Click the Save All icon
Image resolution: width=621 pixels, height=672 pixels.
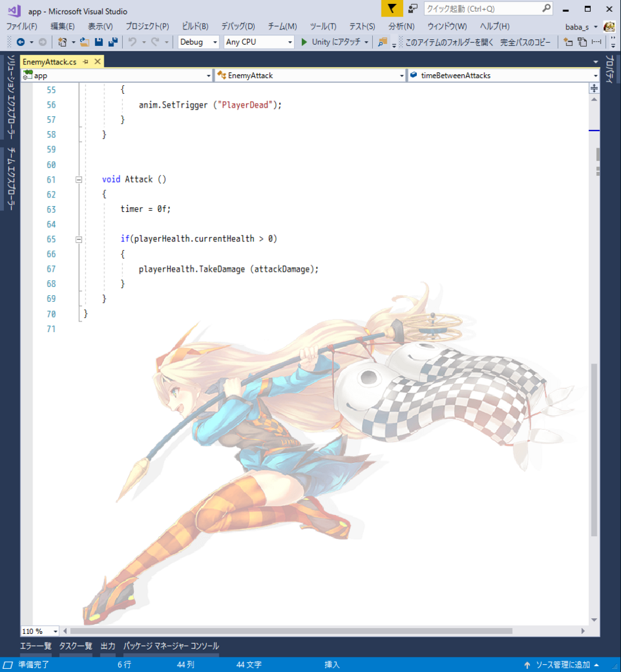[113, 42]
